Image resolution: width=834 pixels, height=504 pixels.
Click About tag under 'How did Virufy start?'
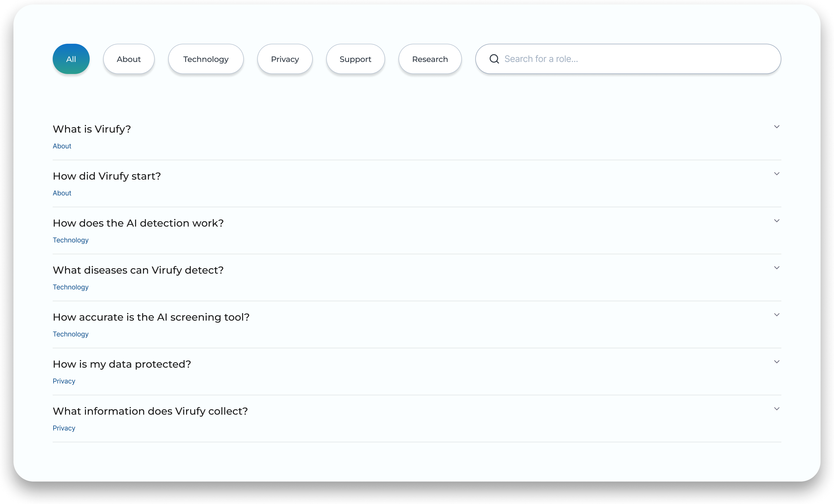[x=62, y=193]
